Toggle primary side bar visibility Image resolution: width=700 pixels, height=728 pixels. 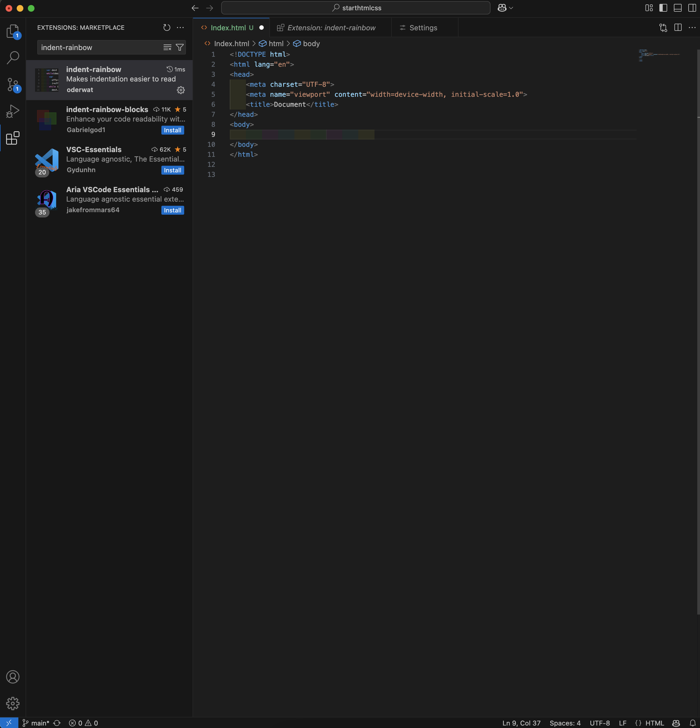(663, 8)
